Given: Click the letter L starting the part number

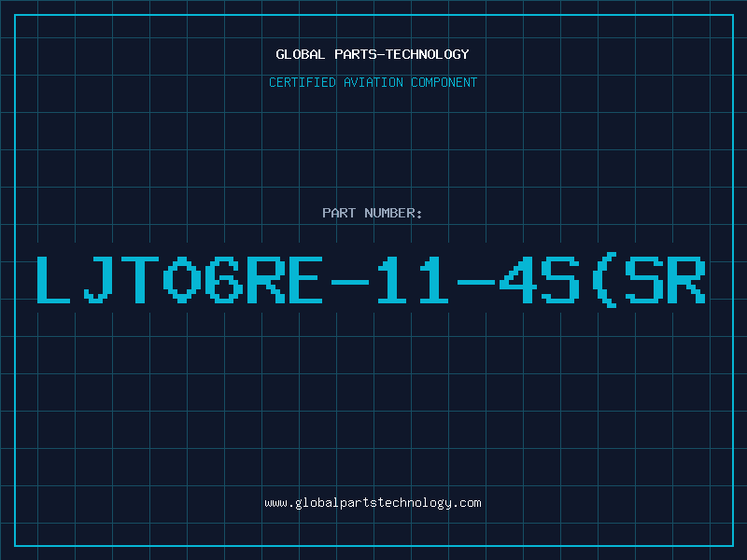Looking at the screenshot, I should (x=53, y=280).
